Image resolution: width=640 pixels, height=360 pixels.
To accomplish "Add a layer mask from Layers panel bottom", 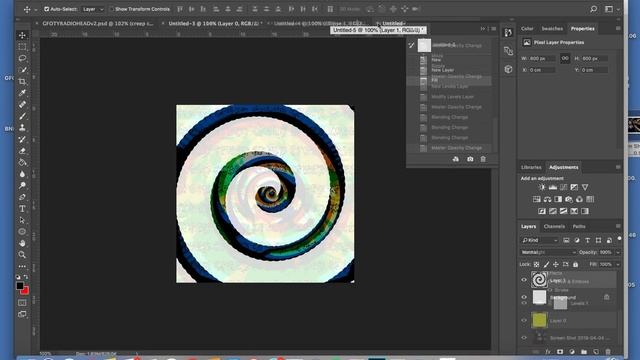I will (x=560, y=351).
